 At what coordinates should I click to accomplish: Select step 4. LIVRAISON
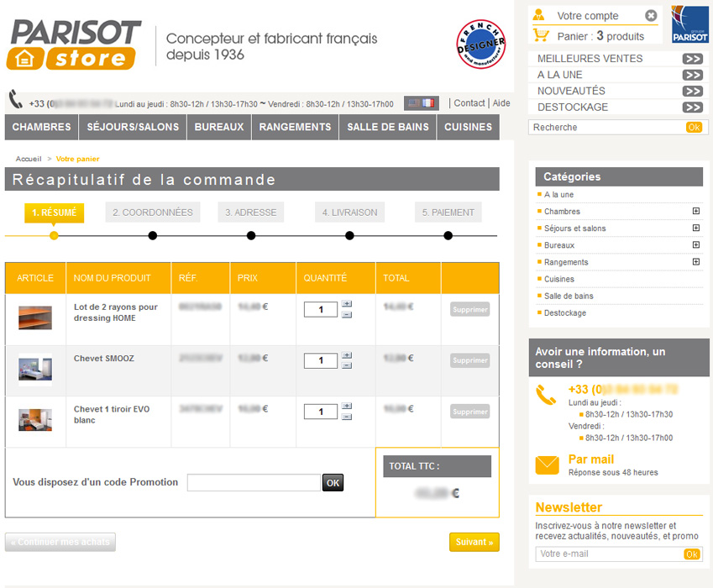click(349, 213)
